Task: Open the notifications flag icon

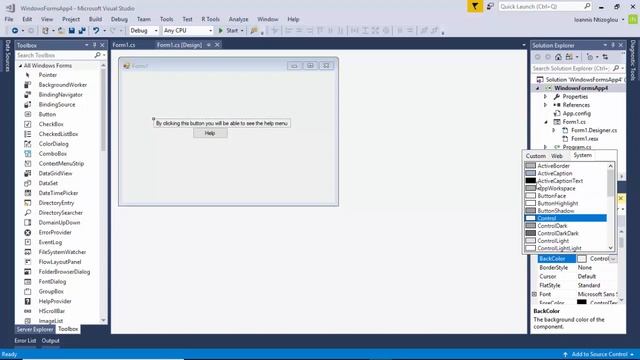Action: (475, 7)
